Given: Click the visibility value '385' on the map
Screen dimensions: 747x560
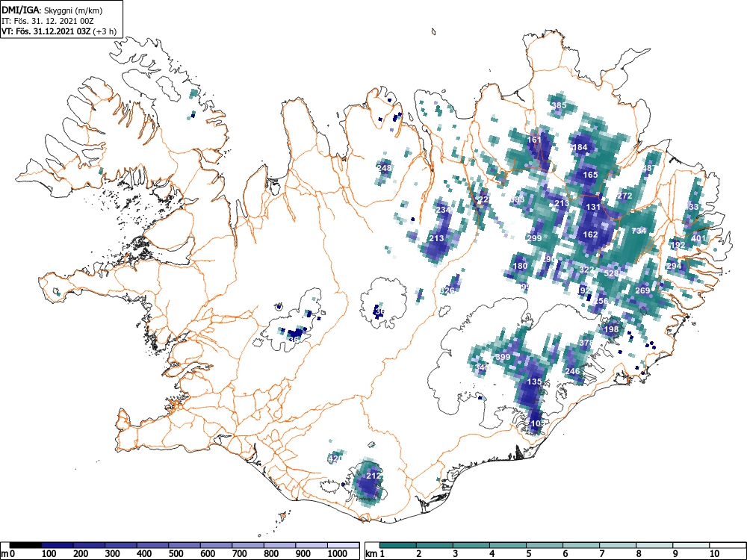Looking at the screenshot, I should click(560, 105).
